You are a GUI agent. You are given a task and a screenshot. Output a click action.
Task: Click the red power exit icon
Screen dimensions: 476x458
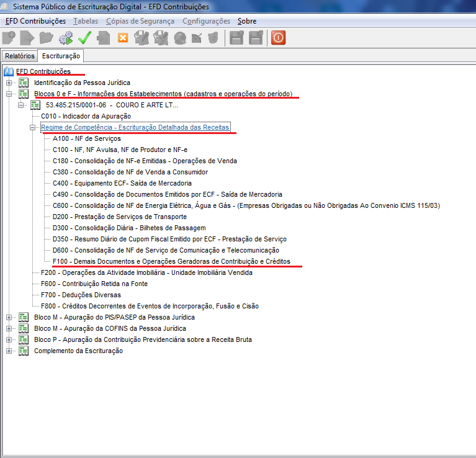278,38
